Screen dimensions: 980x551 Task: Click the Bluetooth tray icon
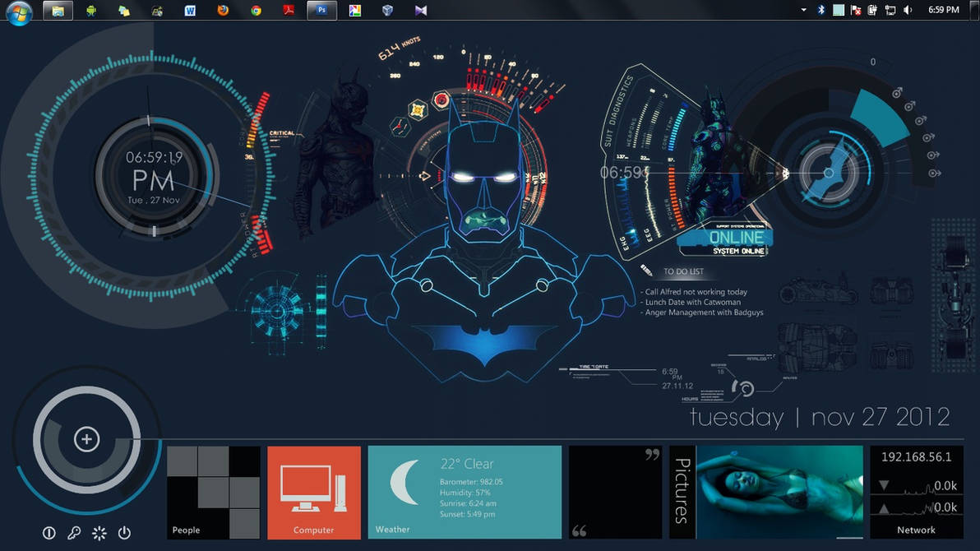coord(821,10)
